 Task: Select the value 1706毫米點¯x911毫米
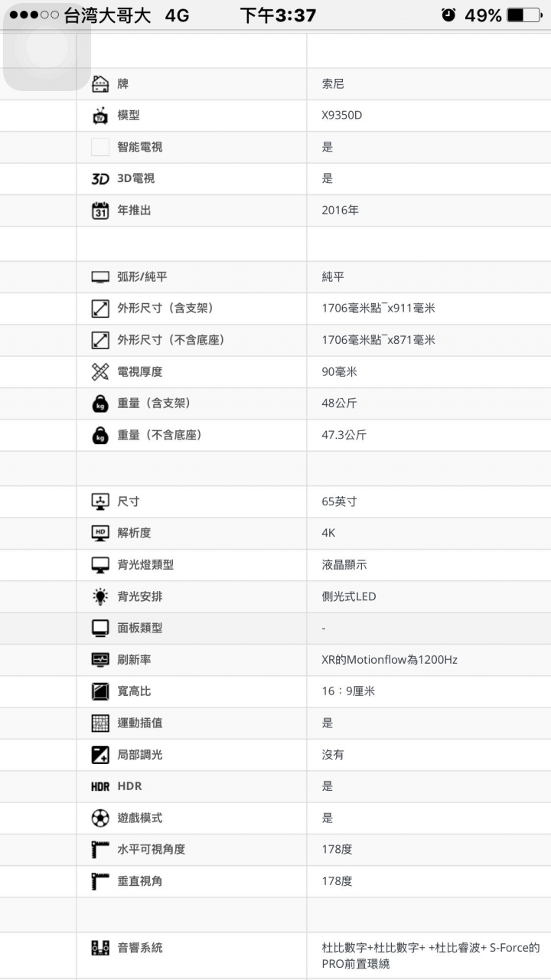(x=378, y=309)
